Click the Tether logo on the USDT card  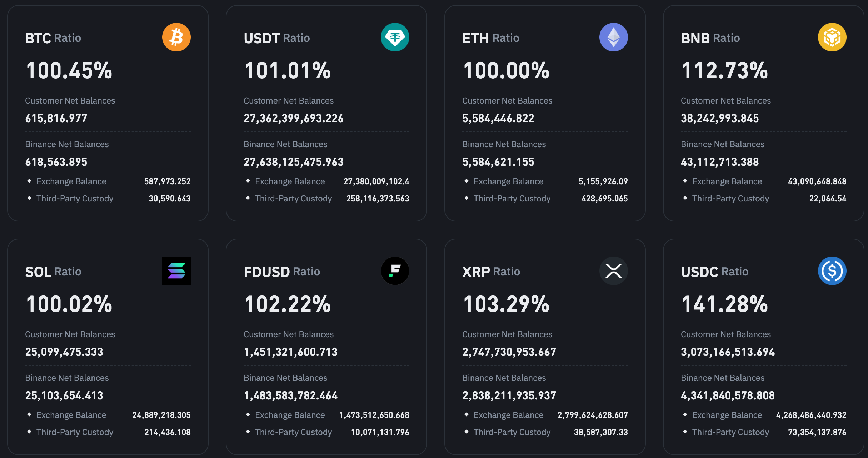pos(395,37)
